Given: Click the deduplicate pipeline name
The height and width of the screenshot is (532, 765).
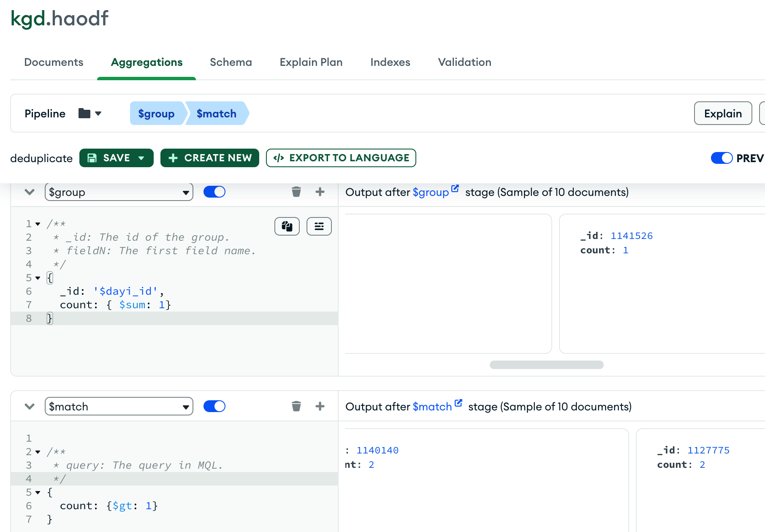Looking at the screenshot, I should tap(41, 158).
